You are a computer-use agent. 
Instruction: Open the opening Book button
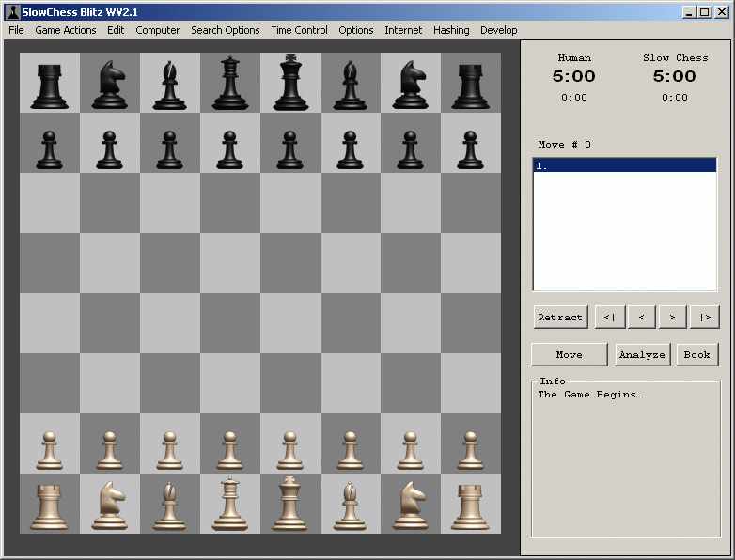[x=696, y=354]
